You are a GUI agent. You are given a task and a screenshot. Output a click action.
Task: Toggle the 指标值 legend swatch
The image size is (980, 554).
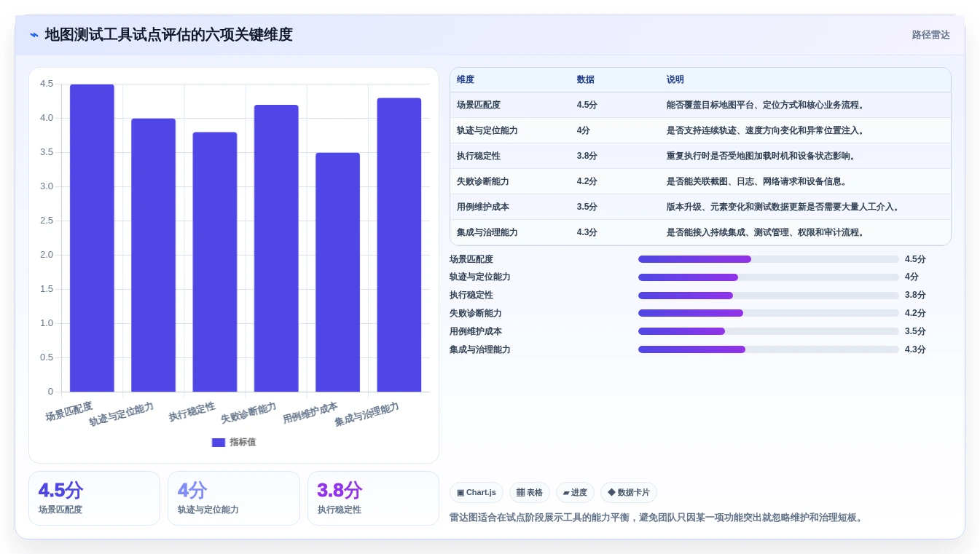219,442
